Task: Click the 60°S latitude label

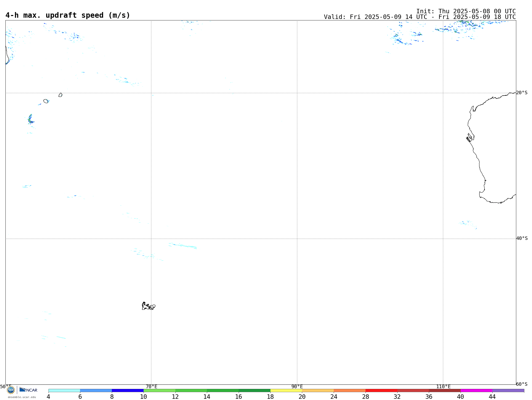Action: point(522,384)
